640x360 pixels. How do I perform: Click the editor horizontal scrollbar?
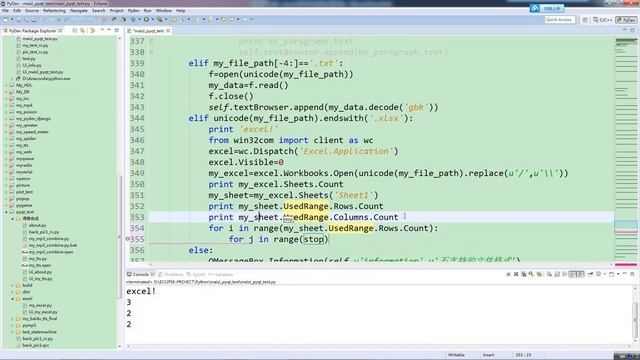click(380, 264)
